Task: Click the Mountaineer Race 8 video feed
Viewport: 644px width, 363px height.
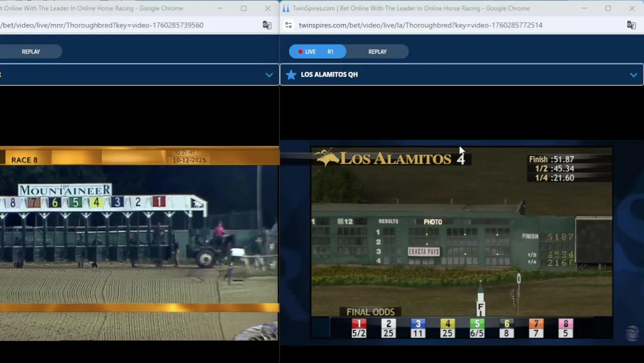Action: (140, 244)
